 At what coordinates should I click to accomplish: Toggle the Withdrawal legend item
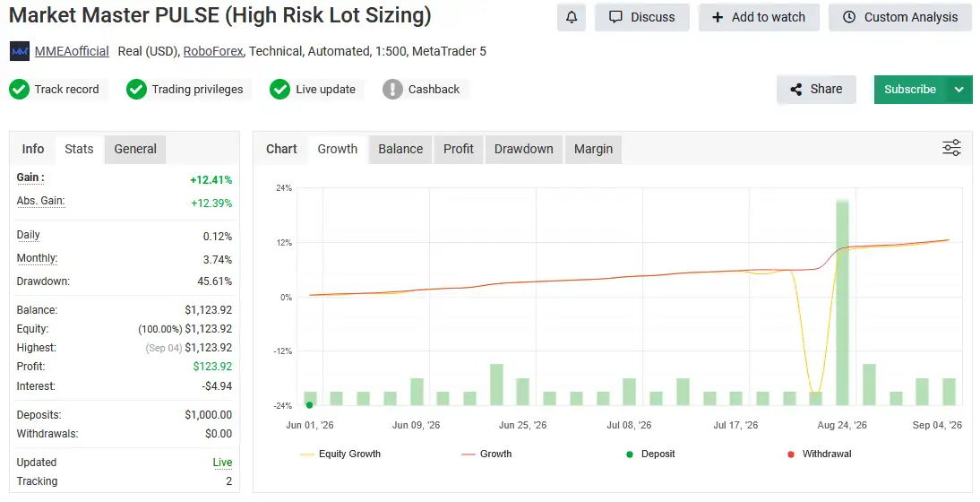820,454
